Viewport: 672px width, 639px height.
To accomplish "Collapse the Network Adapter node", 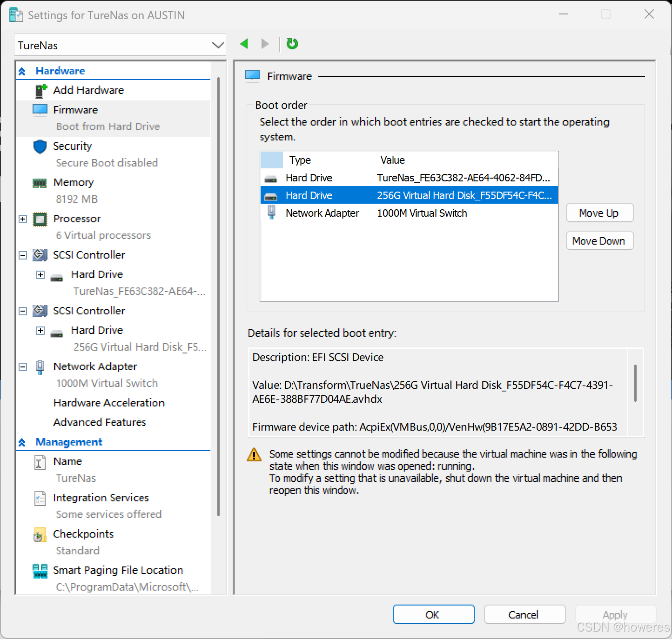I will (x=23, y=367).
